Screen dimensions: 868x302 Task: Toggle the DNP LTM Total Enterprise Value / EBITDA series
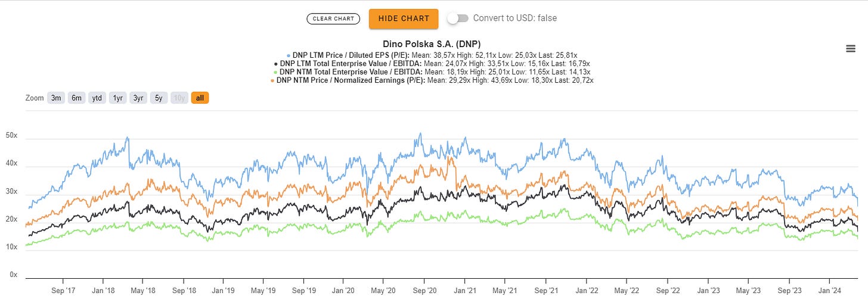(x=433, y=63)
